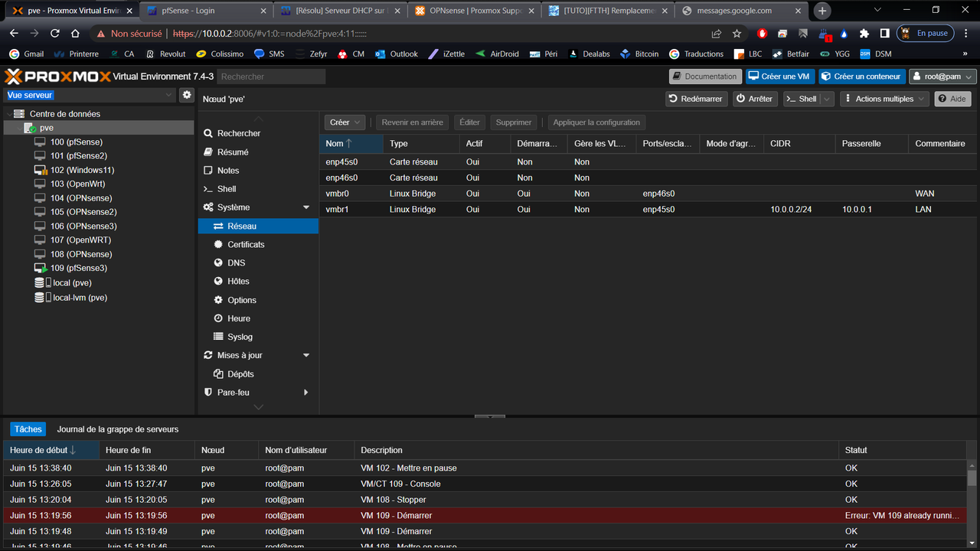Open the Actions multiples dropdown

pyautogui.click(x=884, y=99)
